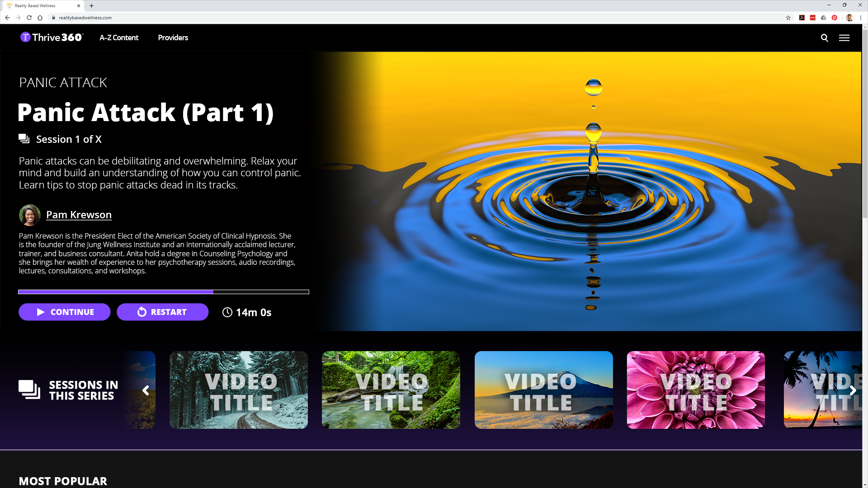Bookmark page with star icon
The image size is (868, 488).
(788, 18)
